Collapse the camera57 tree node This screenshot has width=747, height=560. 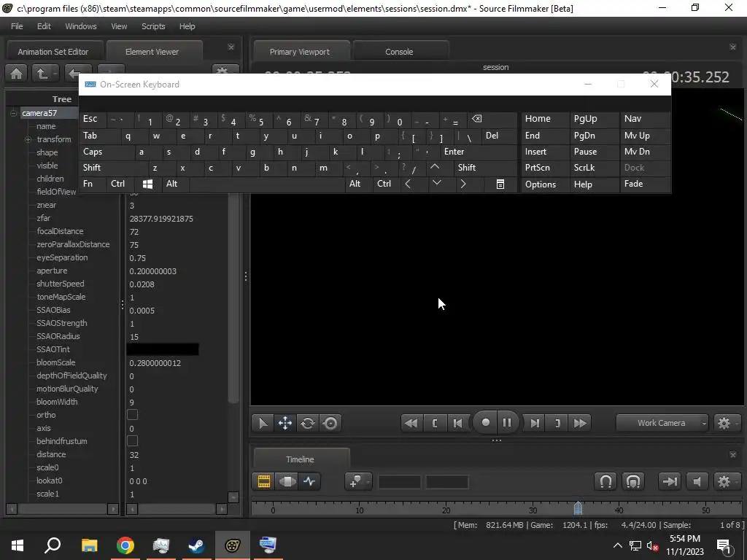click(13, 113)
